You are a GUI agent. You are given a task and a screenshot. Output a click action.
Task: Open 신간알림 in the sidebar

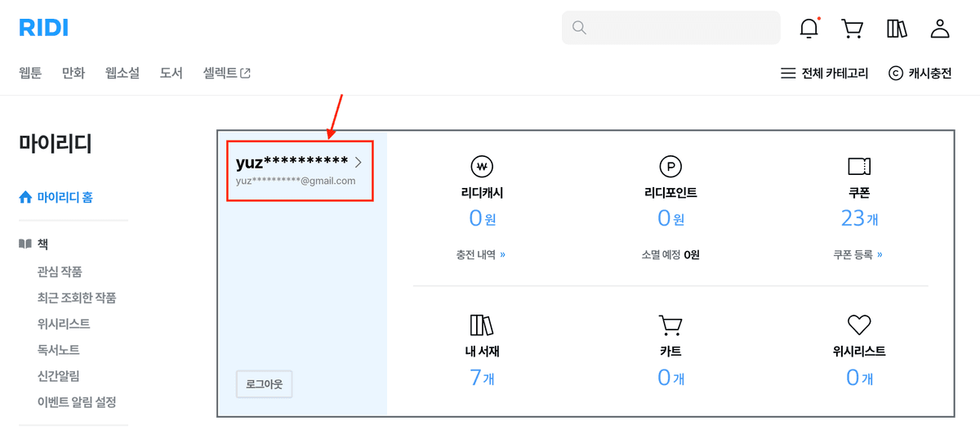tap(60, 376)
